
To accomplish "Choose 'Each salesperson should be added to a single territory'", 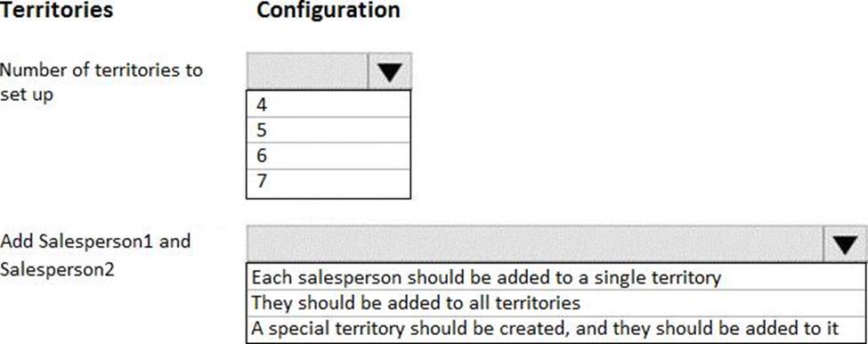I will (x=556, y=277).
